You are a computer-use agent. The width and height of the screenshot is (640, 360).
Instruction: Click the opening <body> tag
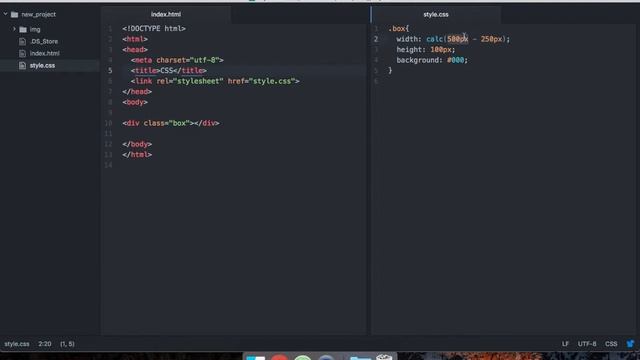point(135,102)
